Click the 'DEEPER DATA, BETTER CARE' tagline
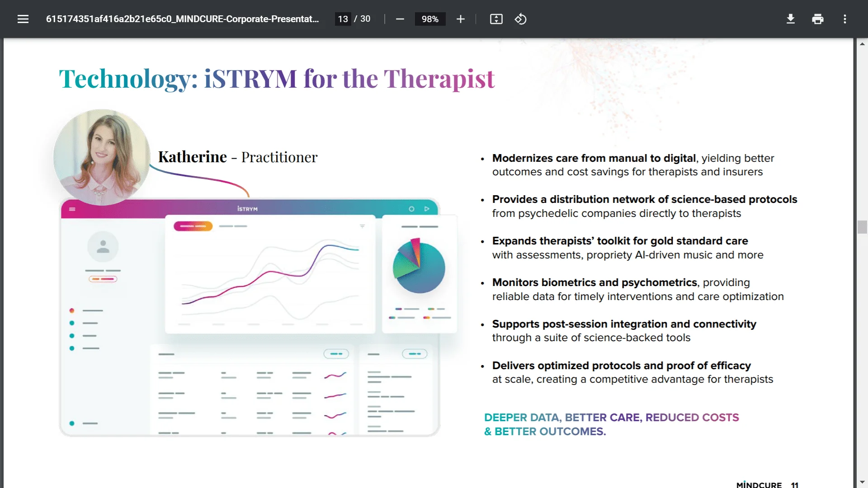The image size is (868, 488). [612, 424]
